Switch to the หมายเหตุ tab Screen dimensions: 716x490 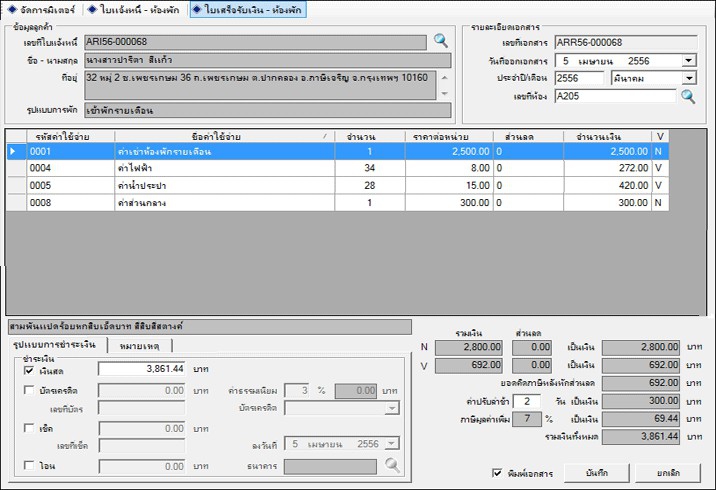tap(140, 346)
